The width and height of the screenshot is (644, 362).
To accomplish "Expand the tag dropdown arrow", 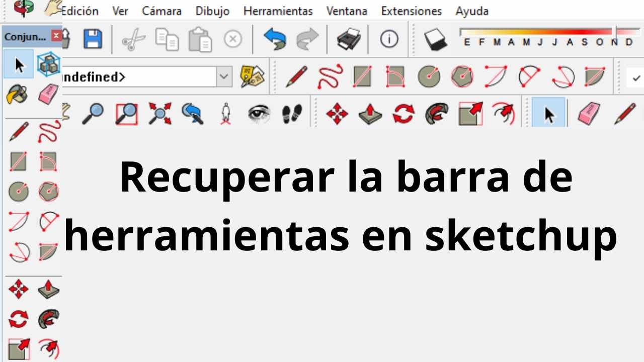I will (224, 77).
